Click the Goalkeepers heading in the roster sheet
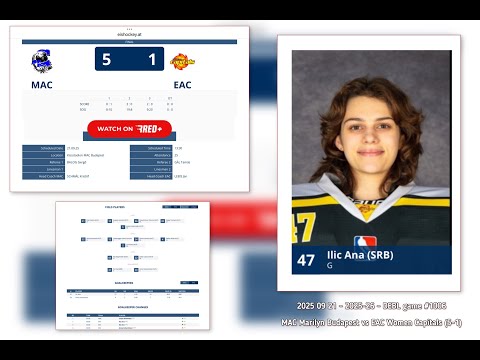The image size is (480, 360). coord(124,283)
